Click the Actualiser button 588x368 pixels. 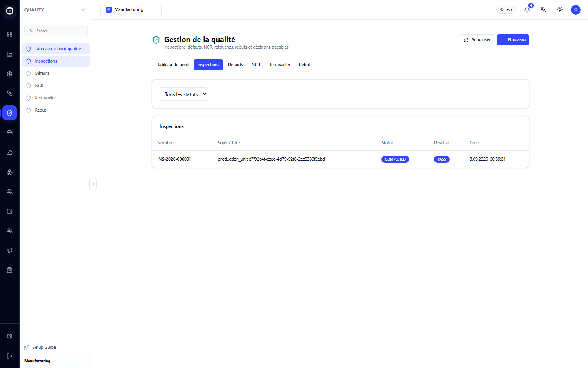477,40
